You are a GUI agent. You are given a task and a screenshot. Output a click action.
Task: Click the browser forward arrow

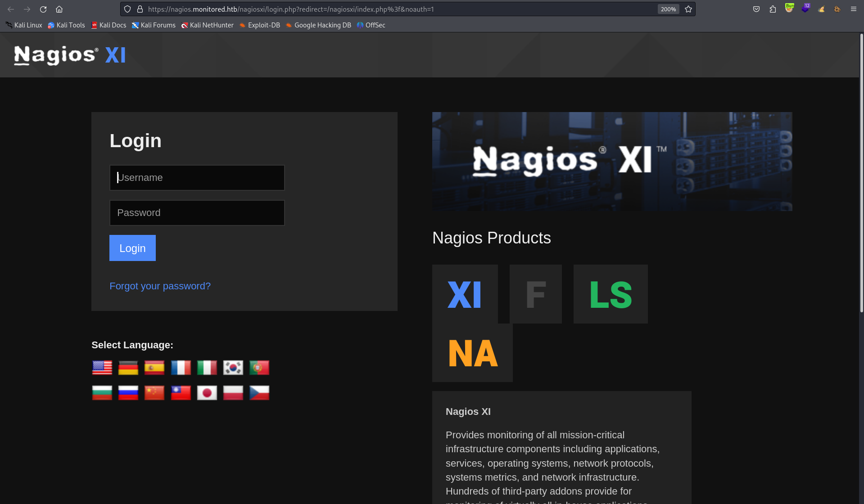(x=27, y=9)
